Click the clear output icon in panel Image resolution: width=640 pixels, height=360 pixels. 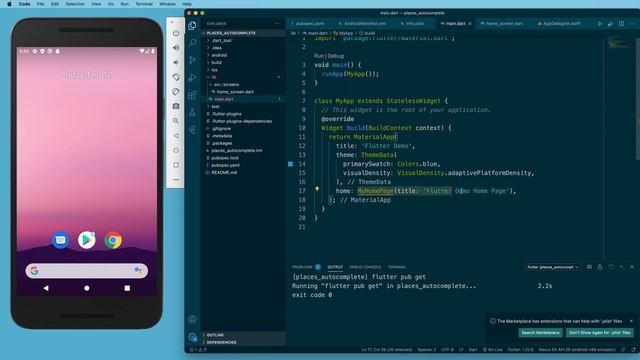(x=589, y=267)
